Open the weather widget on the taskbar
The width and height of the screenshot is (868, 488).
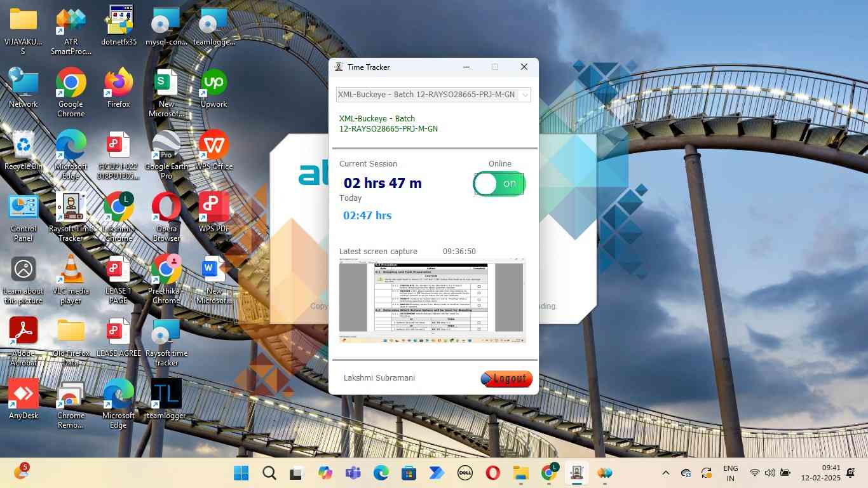tap(22, 471)
